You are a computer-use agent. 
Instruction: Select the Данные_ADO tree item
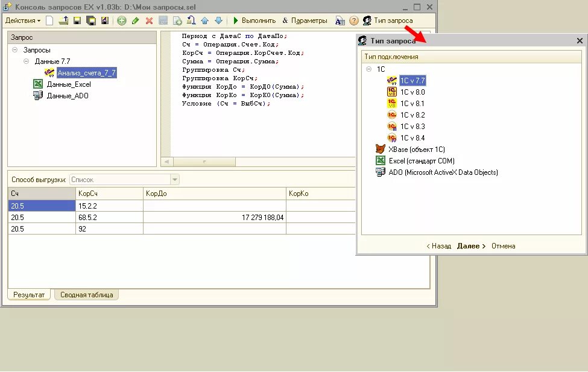coord(68,96)
